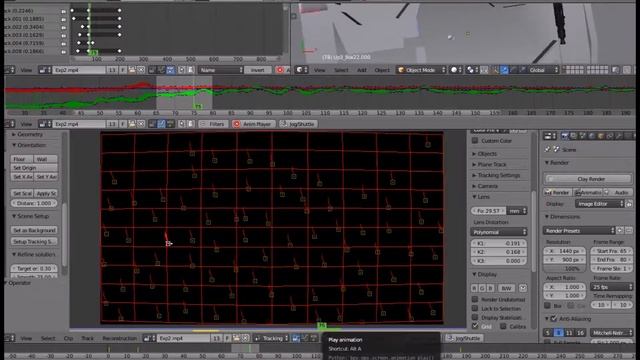640x360 pixels.
Task: Open the Tracking mode dropdown
Action: (x=272, y=338)
